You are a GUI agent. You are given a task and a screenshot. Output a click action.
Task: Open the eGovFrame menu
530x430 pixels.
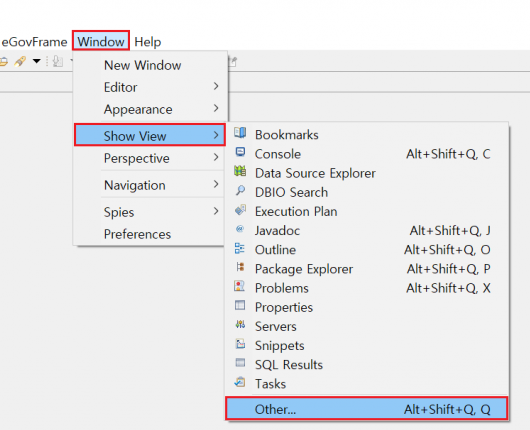34,42
